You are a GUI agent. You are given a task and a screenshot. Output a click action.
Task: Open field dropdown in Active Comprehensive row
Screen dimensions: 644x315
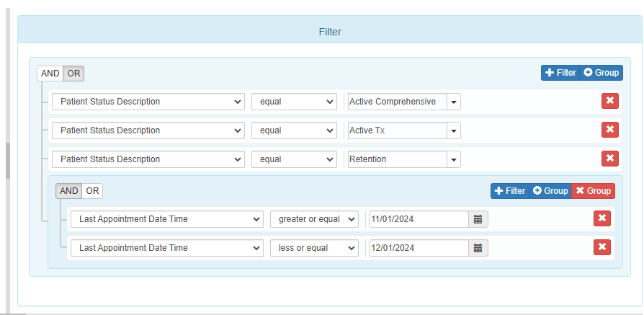tap(148, 102)
